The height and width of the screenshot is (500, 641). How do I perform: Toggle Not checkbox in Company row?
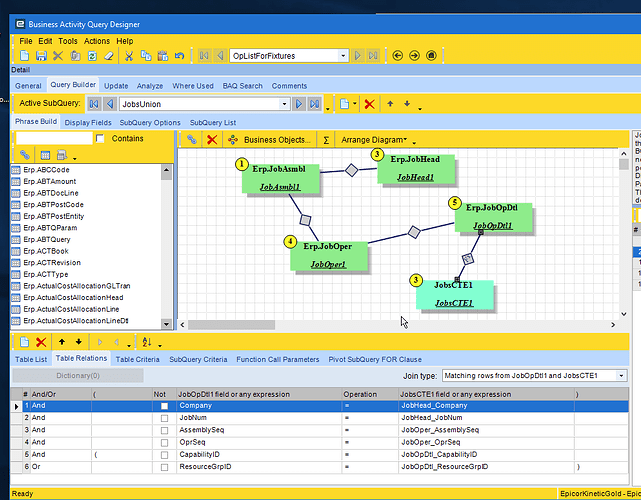click(164, 406)
